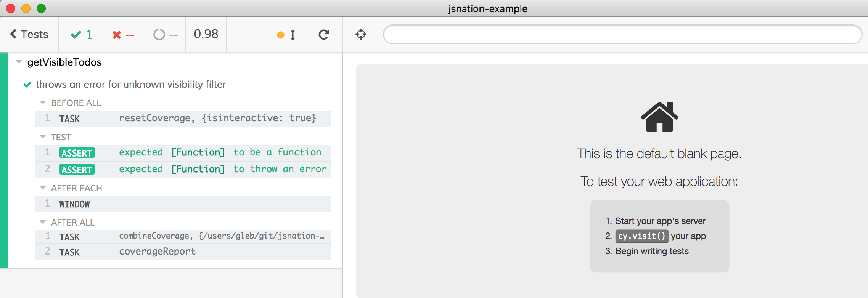Collapse the AFTER ALL hook section

43,222
